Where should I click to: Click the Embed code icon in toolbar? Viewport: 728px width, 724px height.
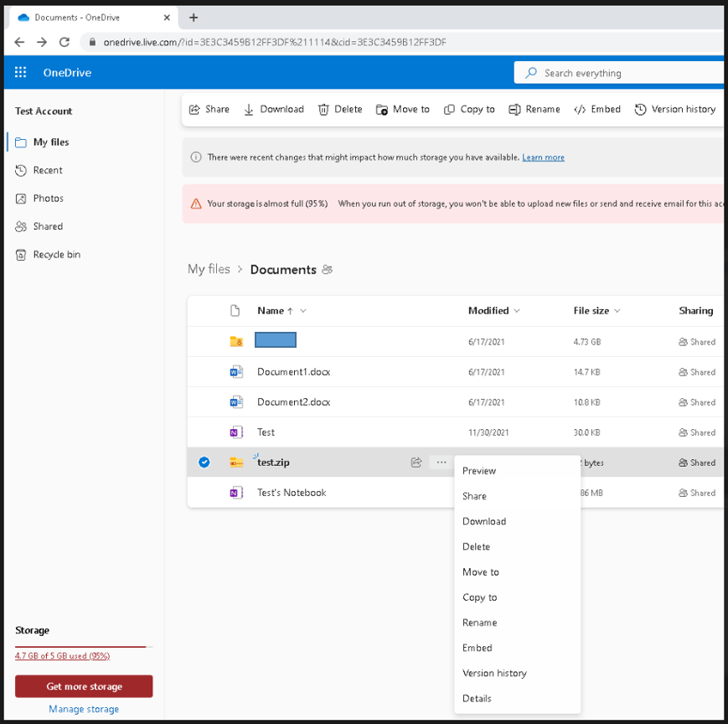tap(580, 110)
